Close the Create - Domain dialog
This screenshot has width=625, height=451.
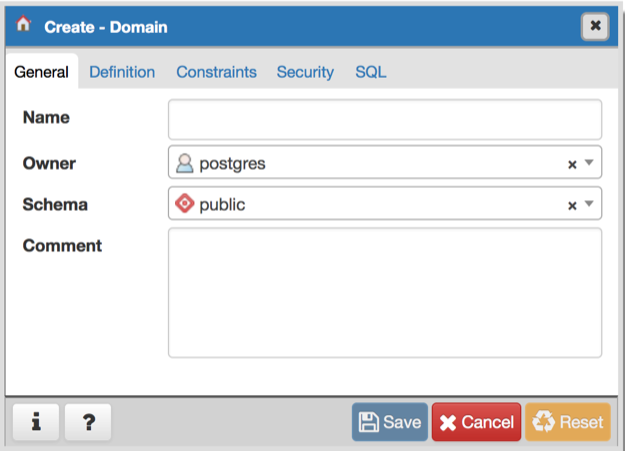coord(596,26)
